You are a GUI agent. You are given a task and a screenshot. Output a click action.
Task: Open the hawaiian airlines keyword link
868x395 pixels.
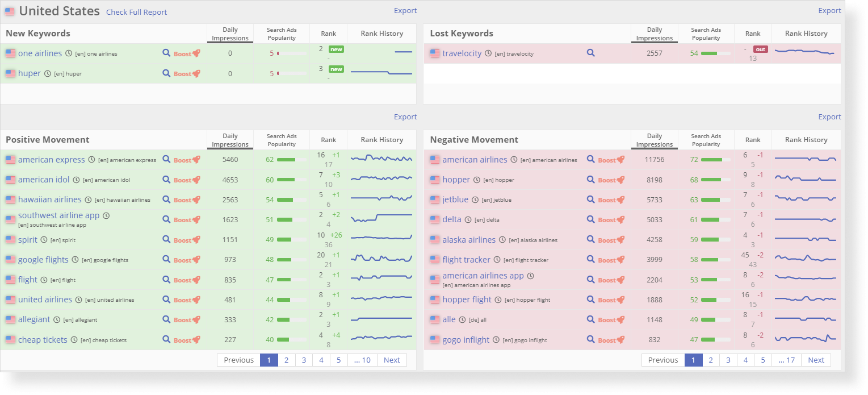click(x=50, y=199)
